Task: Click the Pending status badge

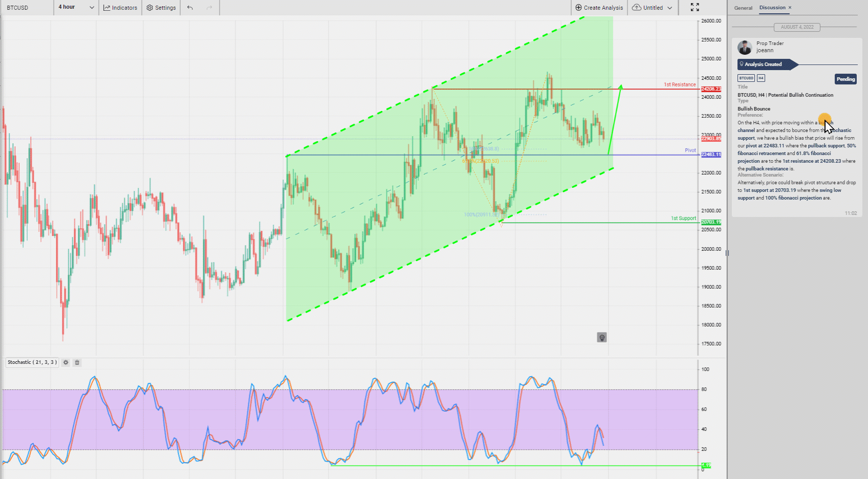Action: [x=845, y=79]
